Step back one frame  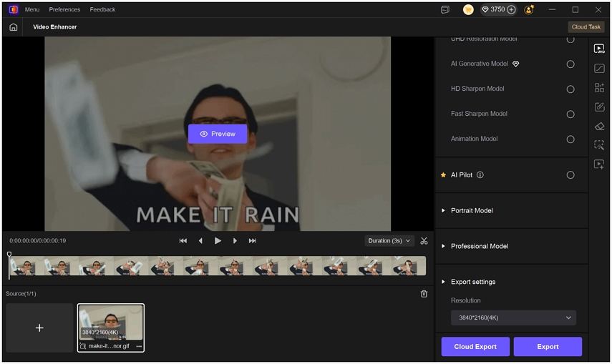(200, 241)
